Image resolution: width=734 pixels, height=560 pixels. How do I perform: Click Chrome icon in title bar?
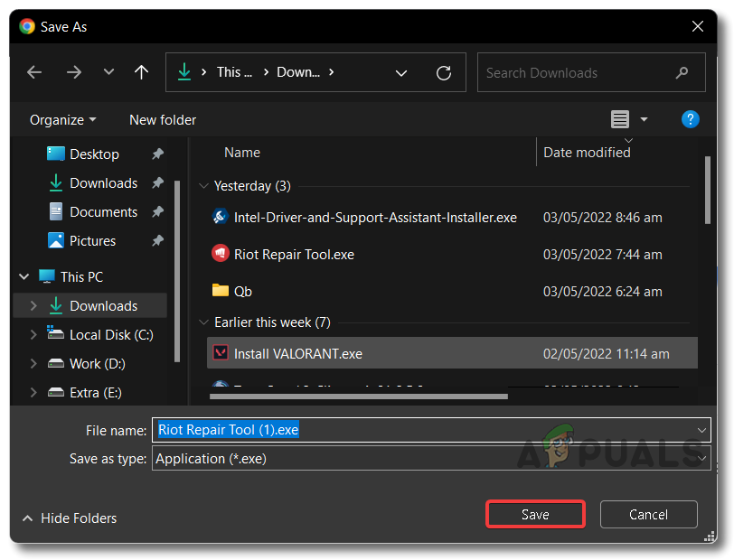tap(27, 27)
